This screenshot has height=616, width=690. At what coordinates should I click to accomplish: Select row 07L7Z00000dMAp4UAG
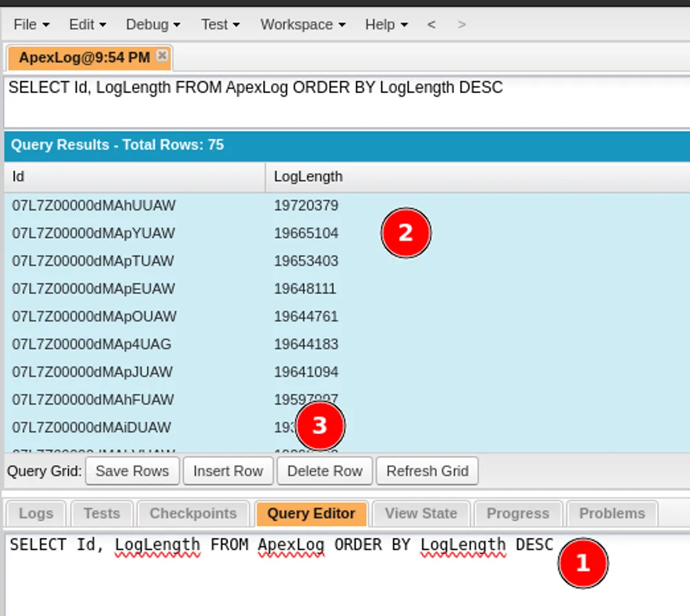[x=347, y=344]
